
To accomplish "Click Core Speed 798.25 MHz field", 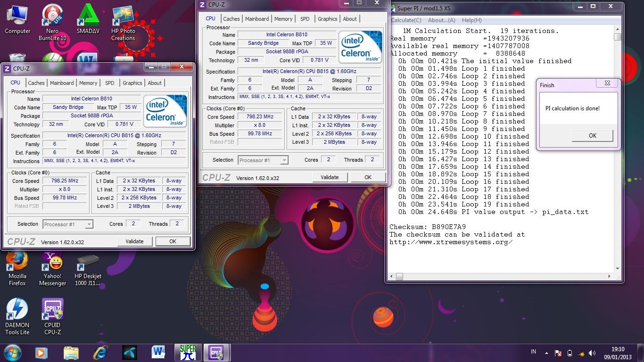I will point(65,181).
